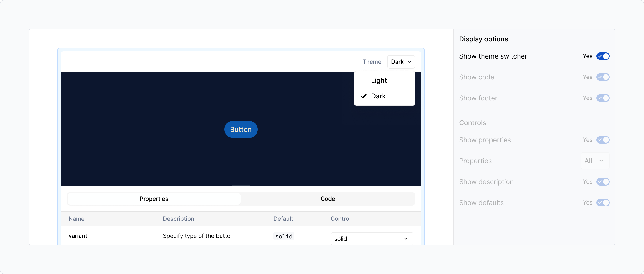The width and height of the screenshot is (644, 274).
Task: Switch to the Code tab
Action: [327, 199]
